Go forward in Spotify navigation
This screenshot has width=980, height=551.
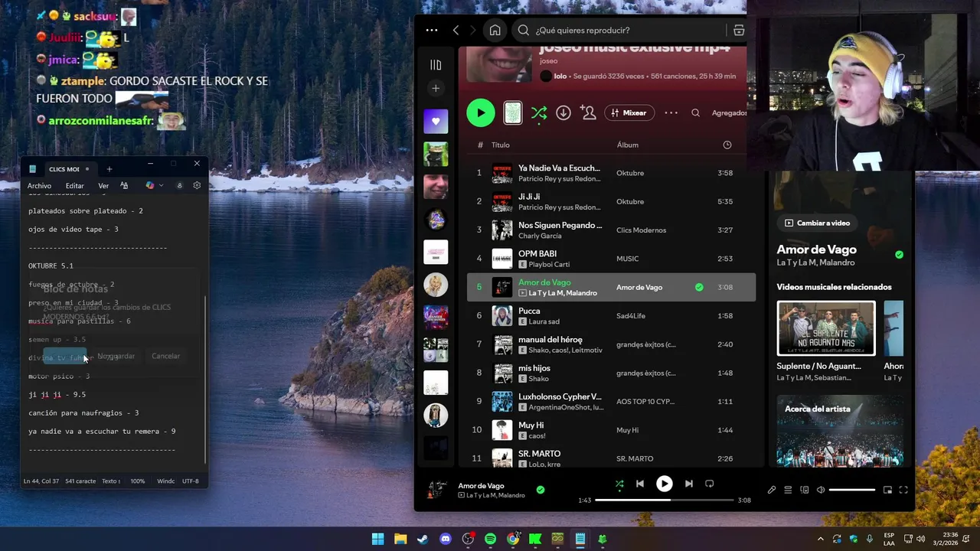click(x=472, y=30)
